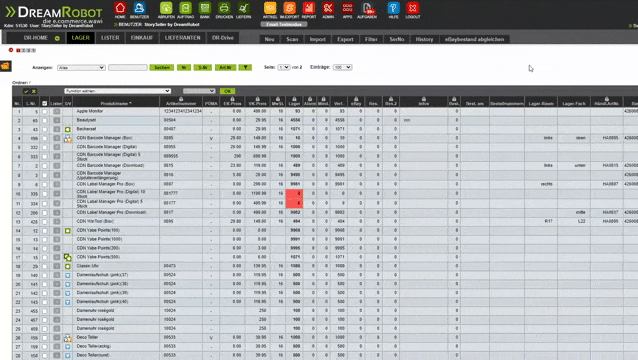
Task: Click the red circle icon below DR-HOME tab
Action: coord(11,50)
